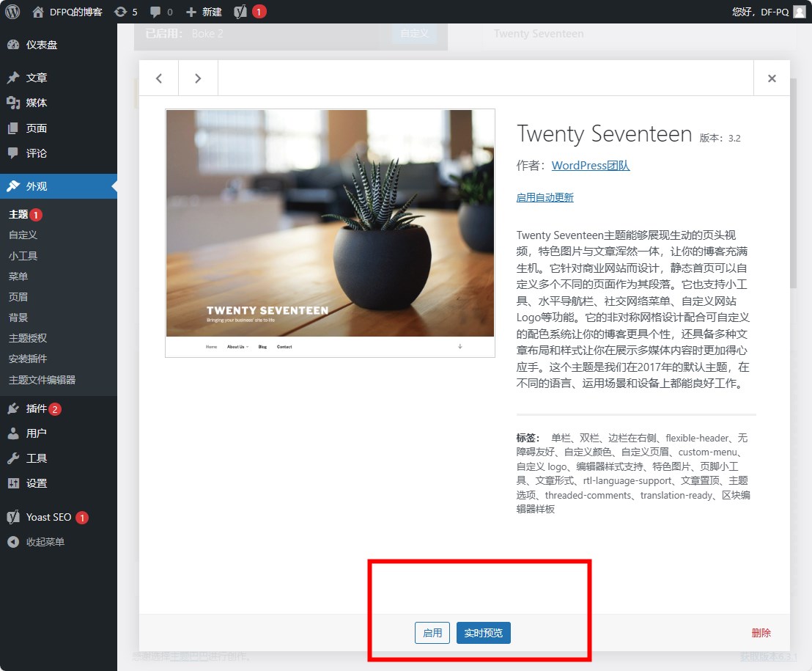Image resolution: width=812 pixels, height=671 pixels.
Task: Show the previous theme with left chevron
Action: (159, 78)
